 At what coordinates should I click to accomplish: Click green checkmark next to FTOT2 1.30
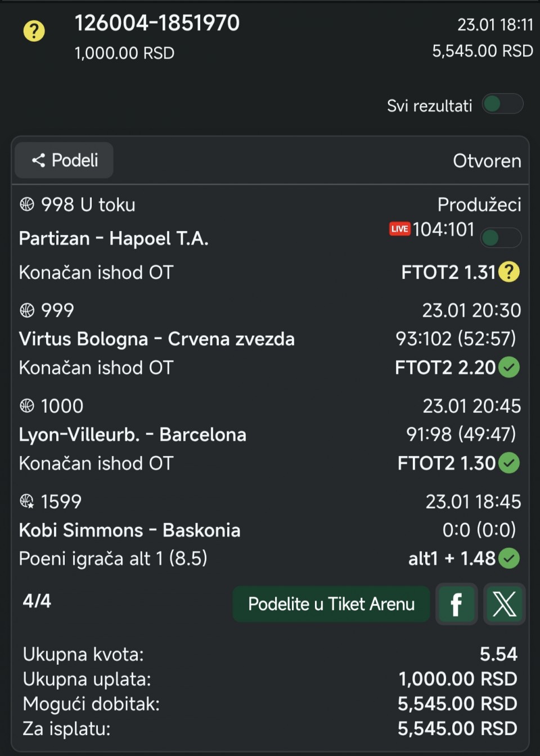tap(509, 463)
